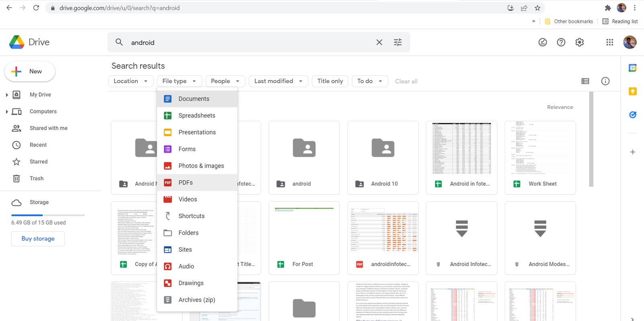Switch to list layout view icon

[x=585, y=81]
